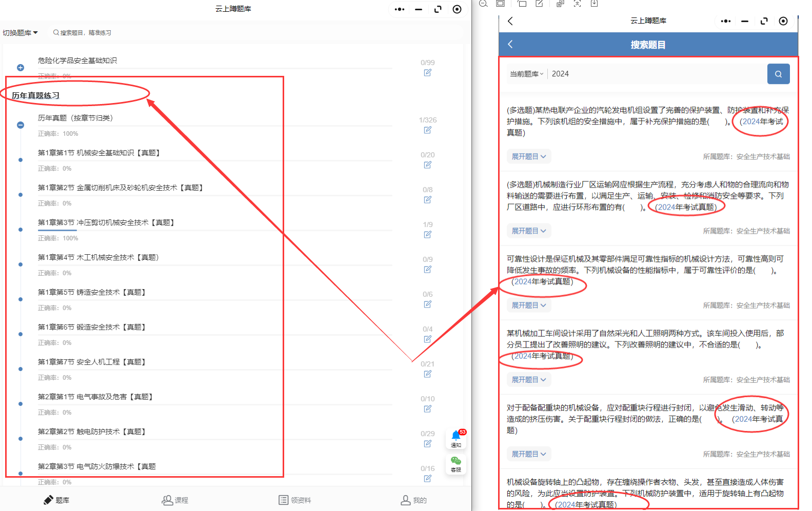Open 第2章第1节 电气事故及危害【真题】
This screenshot has height=511, width=812.
95,397
